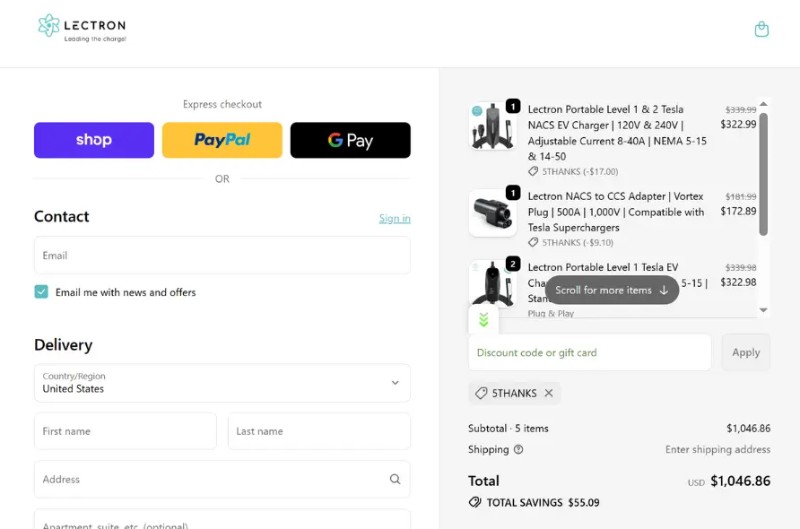Pay with Google Pay button

tap(351, 140)
